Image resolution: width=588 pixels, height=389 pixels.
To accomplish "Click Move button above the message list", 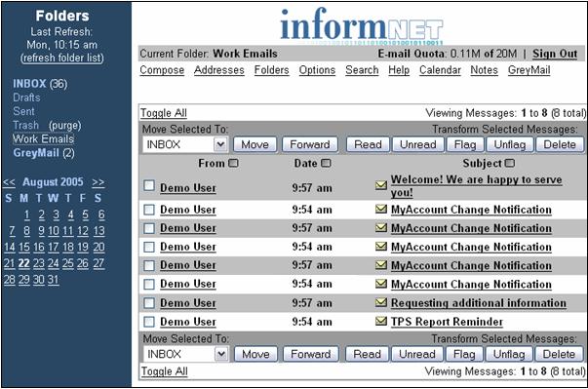I will [255, 144].
